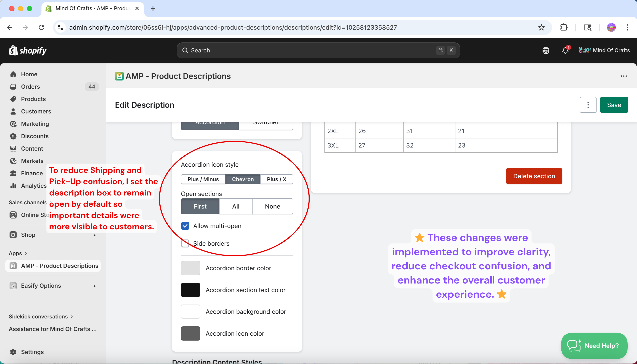Image resolution: width=637 pixels, height=364 pixels.
Task: Expand the Apps section chevron
Action: (x=26, y=253)
